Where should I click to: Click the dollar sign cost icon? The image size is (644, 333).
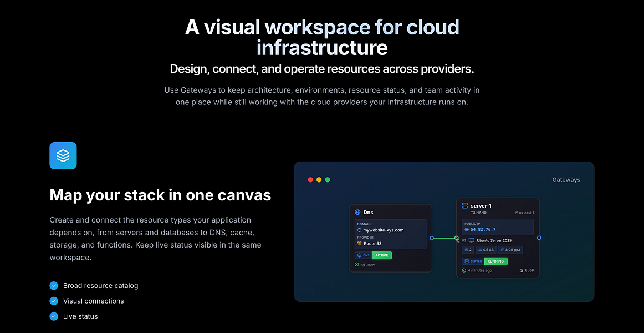click(x=522, y=270)
